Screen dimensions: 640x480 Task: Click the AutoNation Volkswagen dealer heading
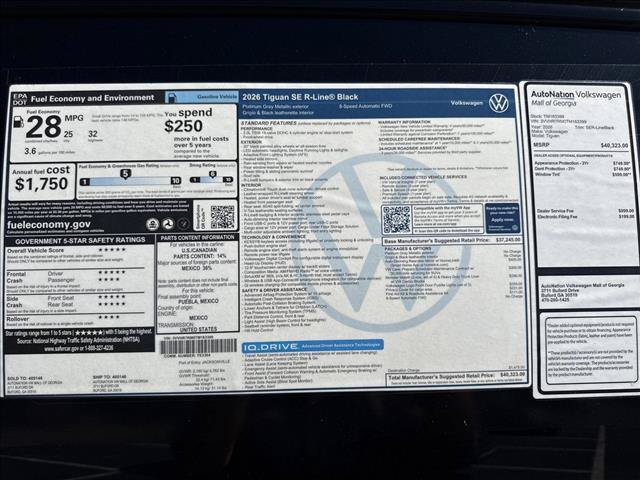(x=576, y=94)
